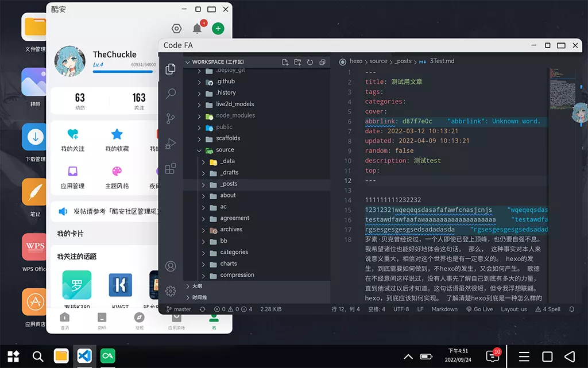Screen dimensions: 588x368
Task: Open the Extensions view
Action: [x=171, y=168]
